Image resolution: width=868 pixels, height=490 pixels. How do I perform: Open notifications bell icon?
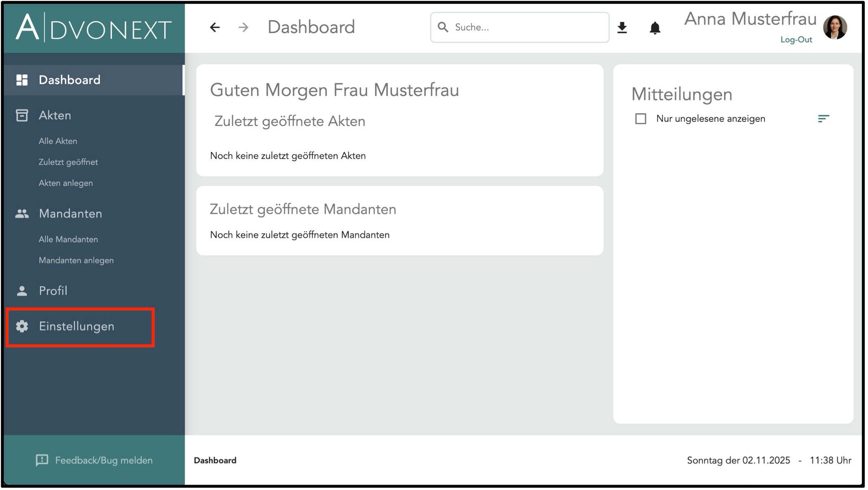[x=655, y=28]
